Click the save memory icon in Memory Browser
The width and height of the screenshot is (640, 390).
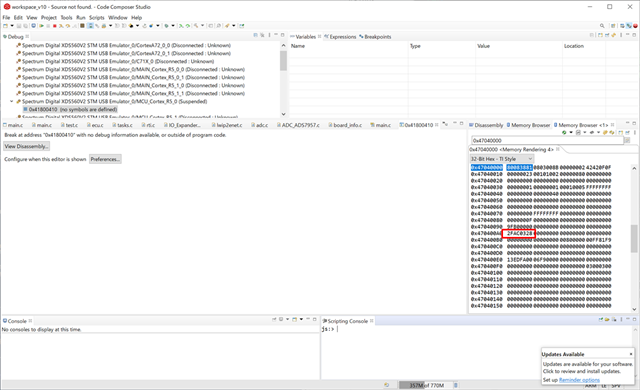578,133
